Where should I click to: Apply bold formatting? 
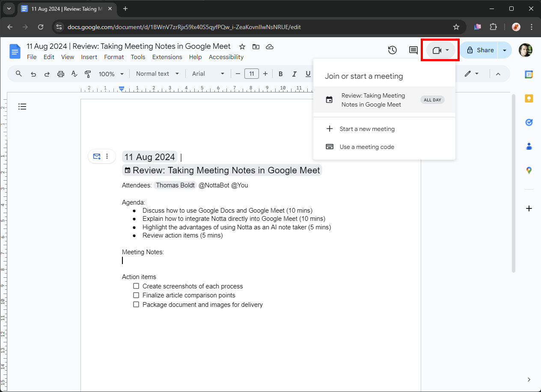(x=281, y=74)
